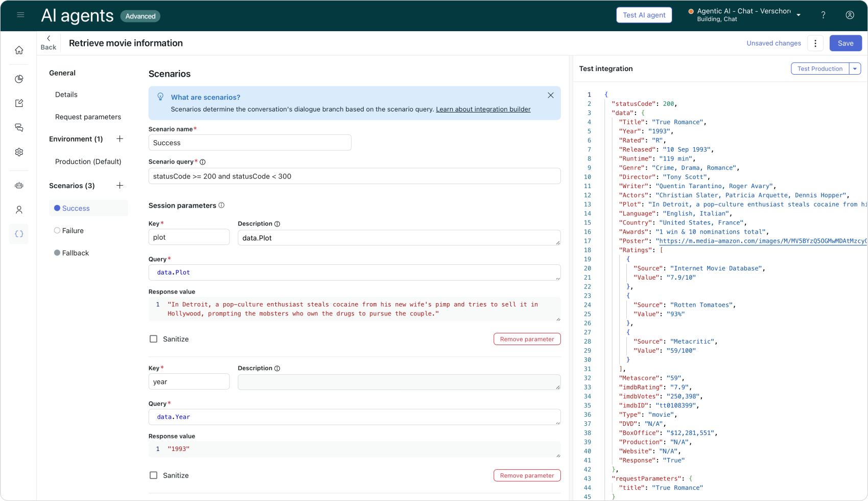Click the lightbulb icon in scenarios banner
The width and height of the screenshot is (868, 501).
[x=160, y=97]
